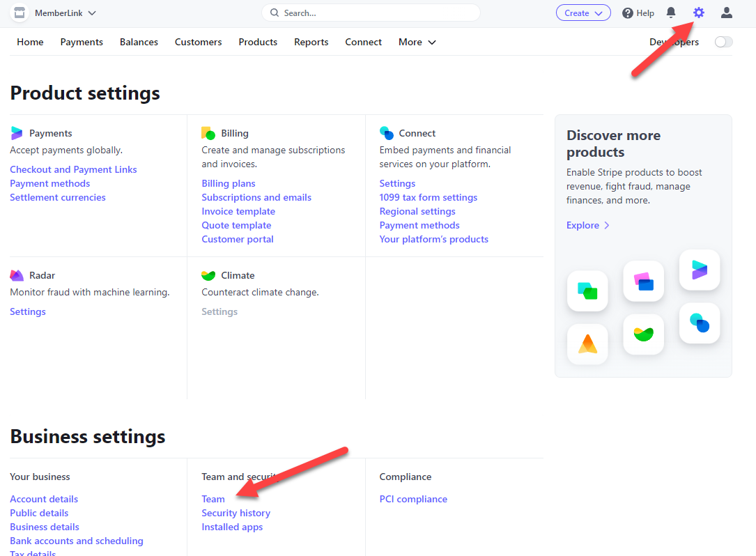Open the Customers tab

(198, 42)
